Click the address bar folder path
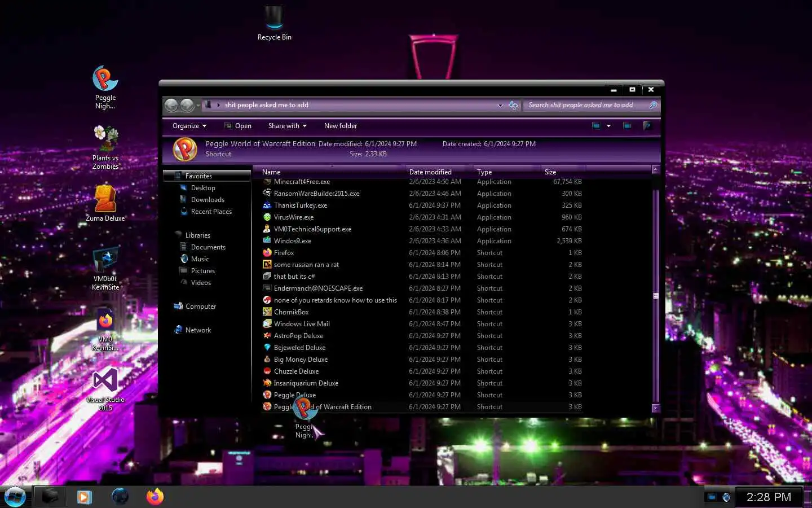Viewport: 812px width, 508px height. click(x=267, y=105)
